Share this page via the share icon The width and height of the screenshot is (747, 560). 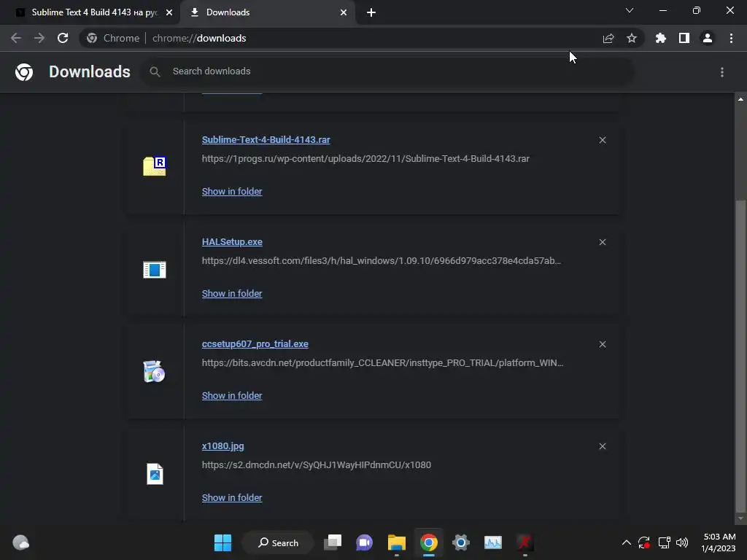pos(608,38)
